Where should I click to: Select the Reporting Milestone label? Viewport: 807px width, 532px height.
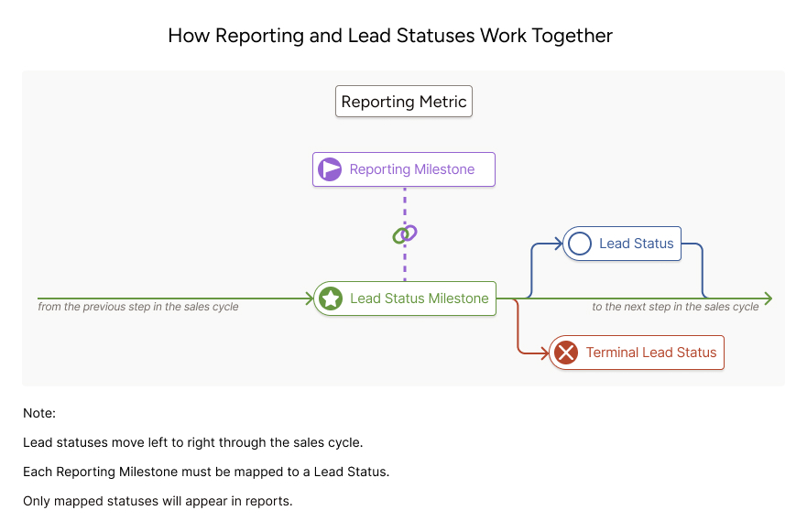click(x=412, y=169)
